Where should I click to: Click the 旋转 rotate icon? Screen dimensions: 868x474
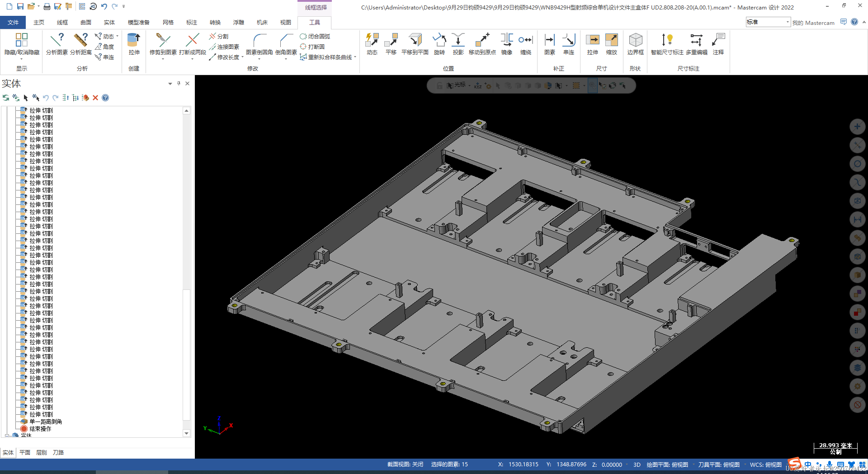(439, 44)
